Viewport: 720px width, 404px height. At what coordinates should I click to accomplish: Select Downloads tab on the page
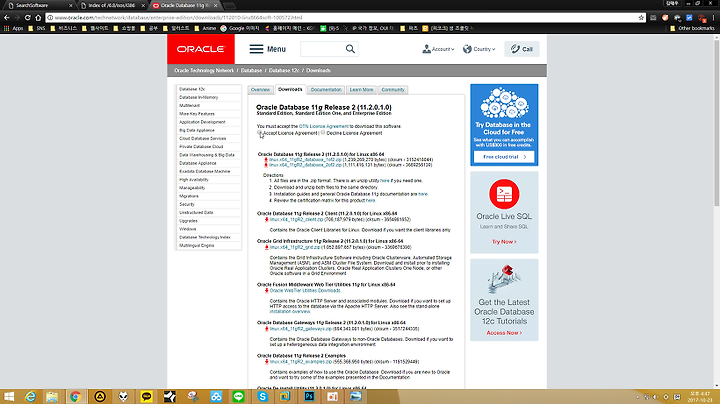click(x=290, y=89)
